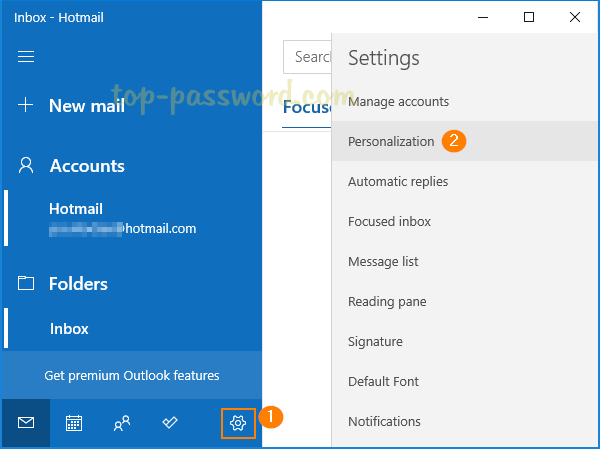Screen dimensions: 600x449
Task: Click the Folders icon in sidebar
Action: (x=26, y=284)
